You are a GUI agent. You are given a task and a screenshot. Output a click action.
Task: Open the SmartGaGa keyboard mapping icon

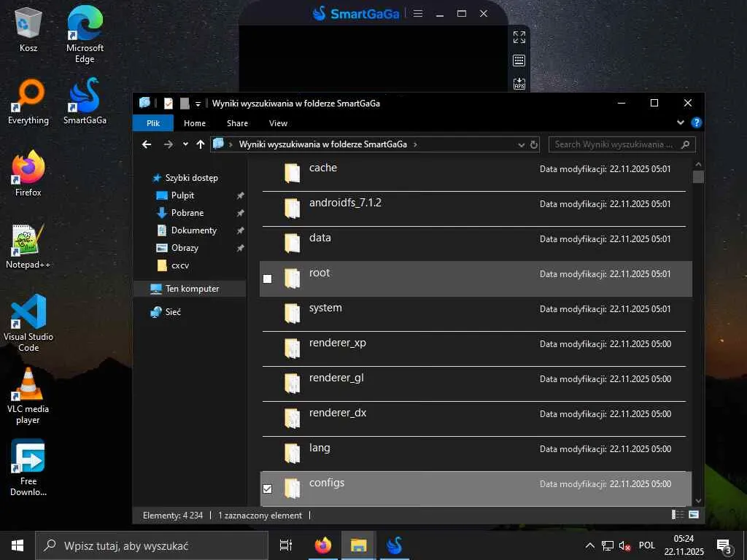519,61
